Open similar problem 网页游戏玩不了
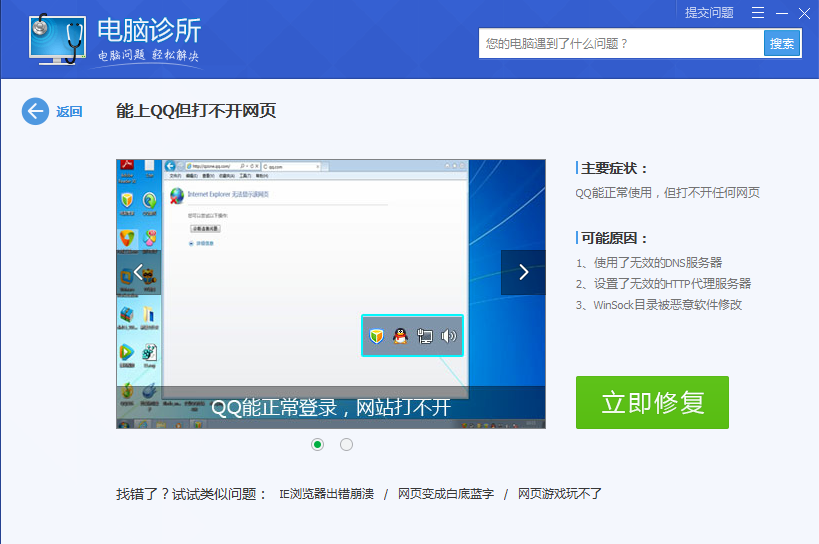 coord(559,494)
